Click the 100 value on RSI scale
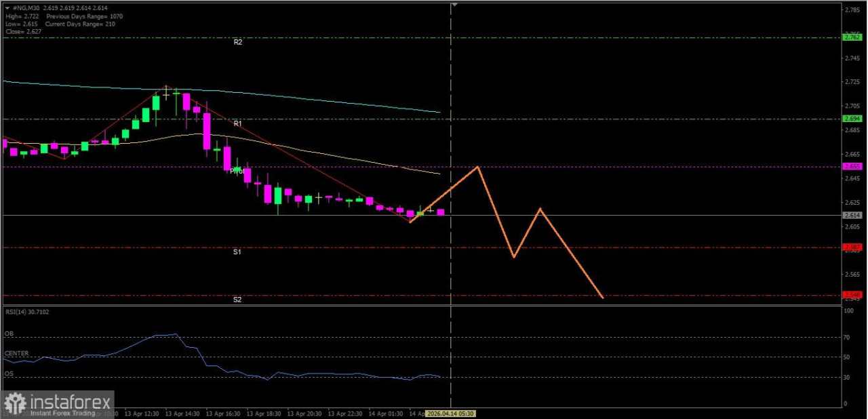 [x=848, y=311]
